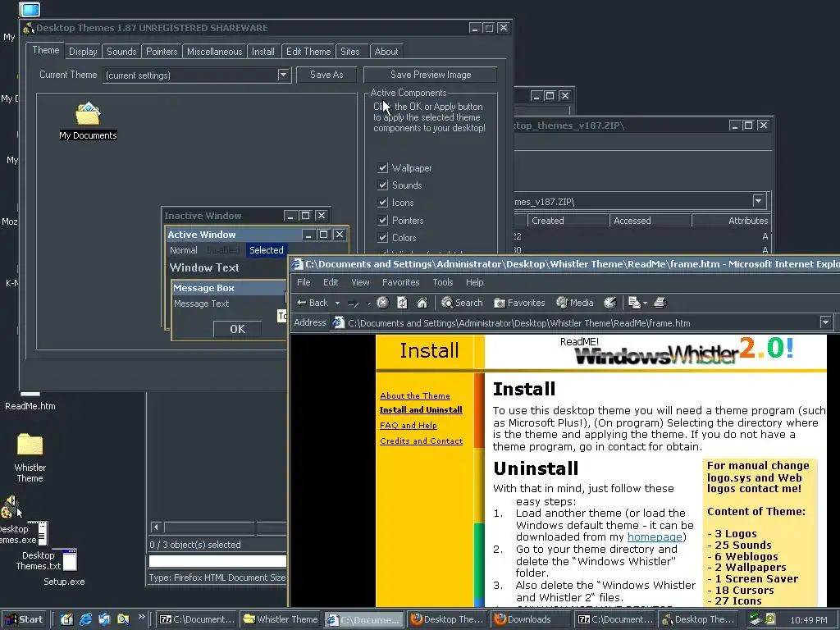
Task: Switch to the Miscellaneous tab
Action: pyautogui.click(x=214, y=52)
